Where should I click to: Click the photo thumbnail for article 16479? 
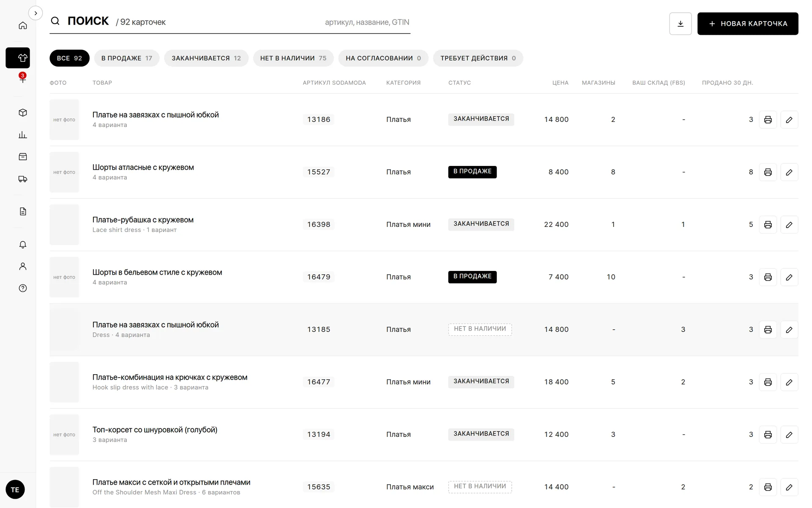coord(64,277)
